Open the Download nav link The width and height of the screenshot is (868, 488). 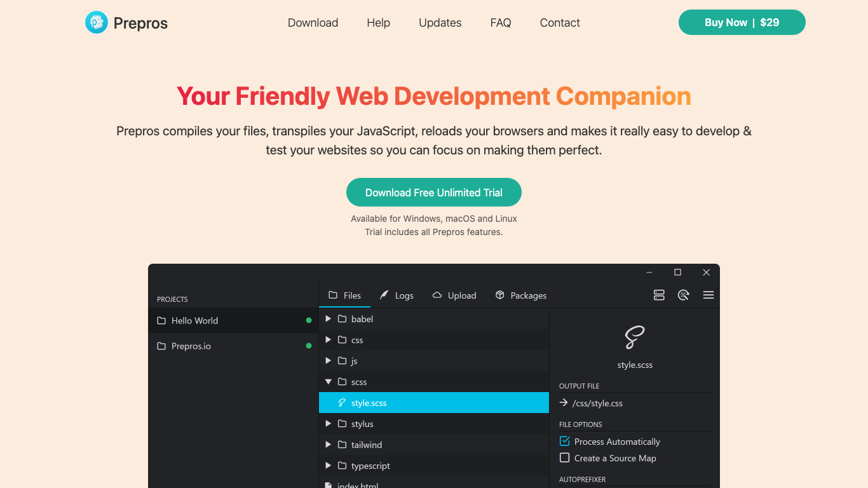tap(313, 23)
